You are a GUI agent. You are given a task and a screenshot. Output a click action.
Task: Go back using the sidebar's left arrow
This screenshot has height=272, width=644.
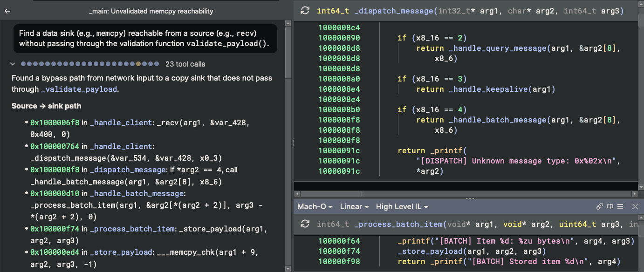[x=7, y=11]
